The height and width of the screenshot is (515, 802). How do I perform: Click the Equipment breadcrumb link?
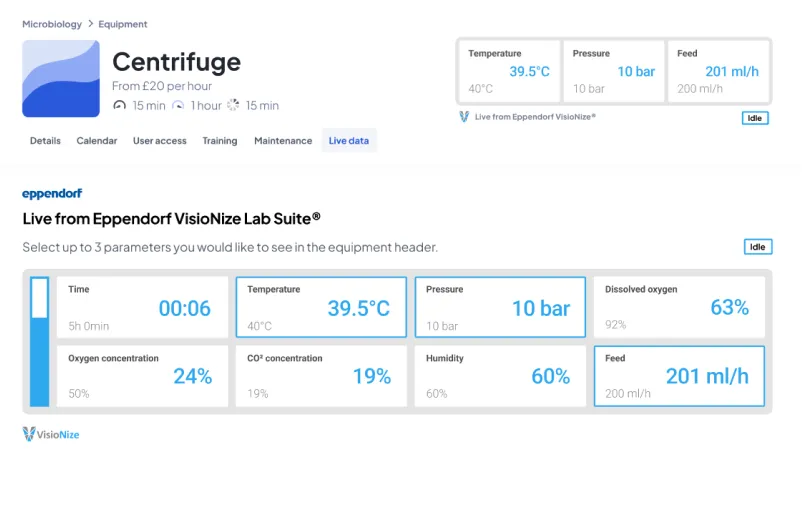pyautogui.click(x=123, y=24)
